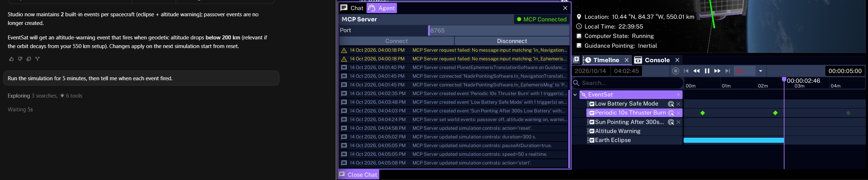Click the thumbs up feedback icon
Viewport: 868px width, 180px height.
(x=11, y=59)
